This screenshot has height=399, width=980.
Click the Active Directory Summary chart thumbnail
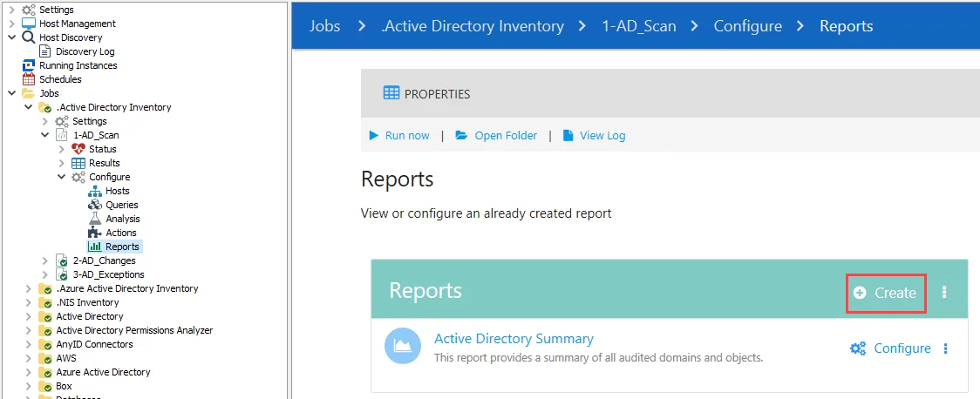pyautogui.click(x=402, y=347)
